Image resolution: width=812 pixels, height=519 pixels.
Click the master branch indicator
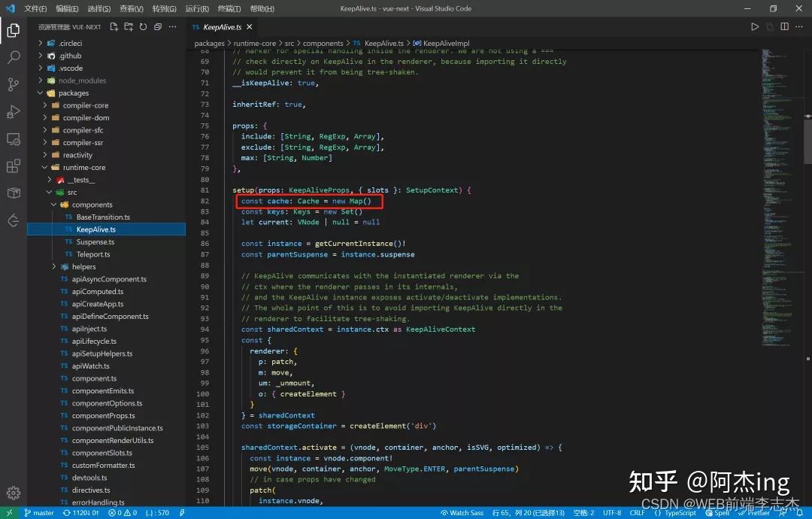pos(39,512)
